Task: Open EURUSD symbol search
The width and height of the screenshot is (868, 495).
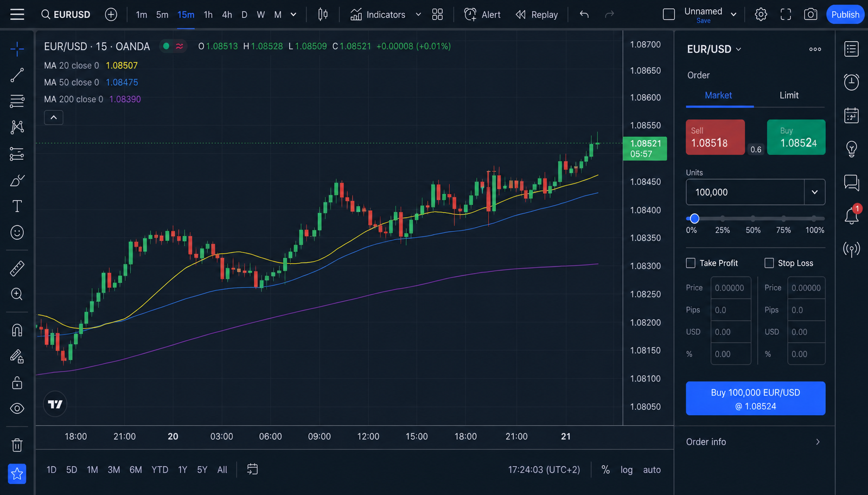Action: pyautogui.click(x=66, y=15)
